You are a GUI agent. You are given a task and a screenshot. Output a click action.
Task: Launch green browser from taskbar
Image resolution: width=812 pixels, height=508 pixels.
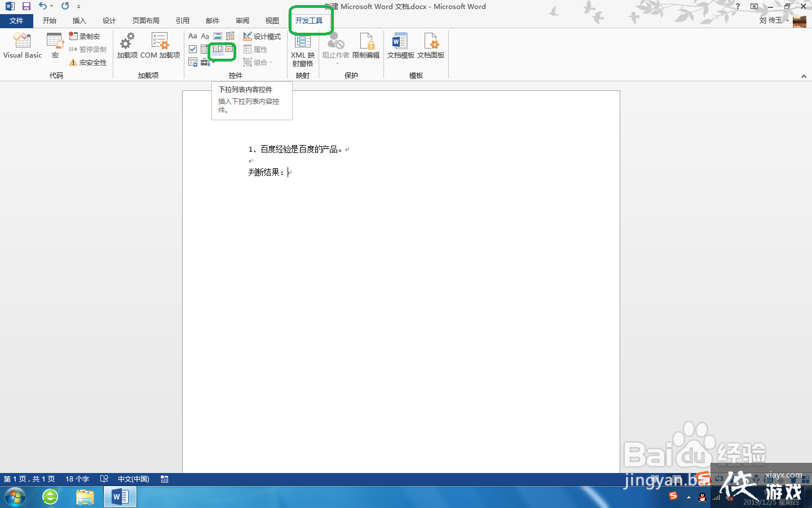coord(50,497)
